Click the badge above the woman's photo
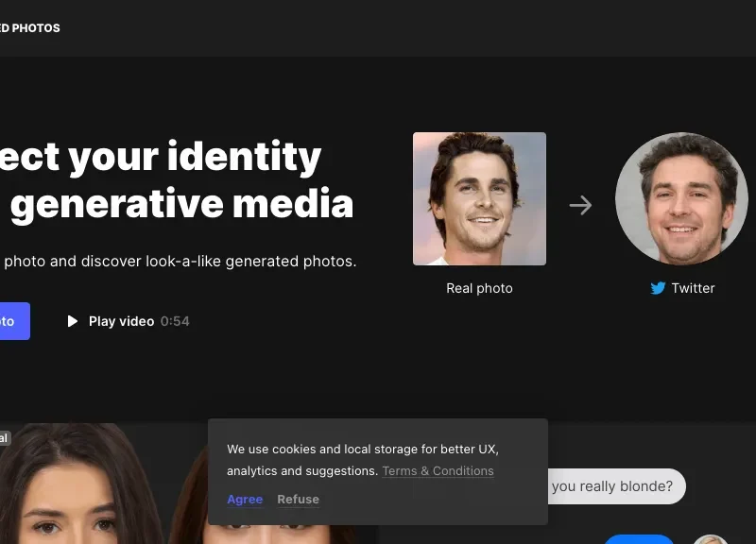The width and height of the screenshot is (756, 544). [4, 437]
